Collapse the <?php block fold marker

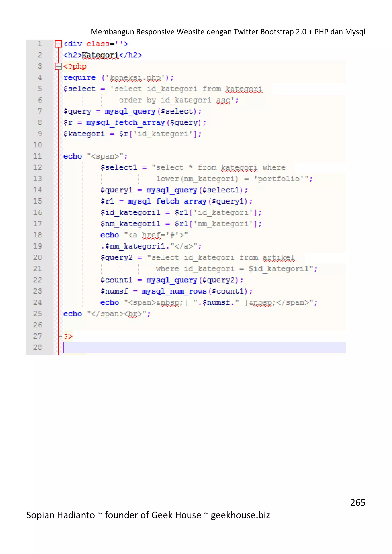click(x=58, y=66)
